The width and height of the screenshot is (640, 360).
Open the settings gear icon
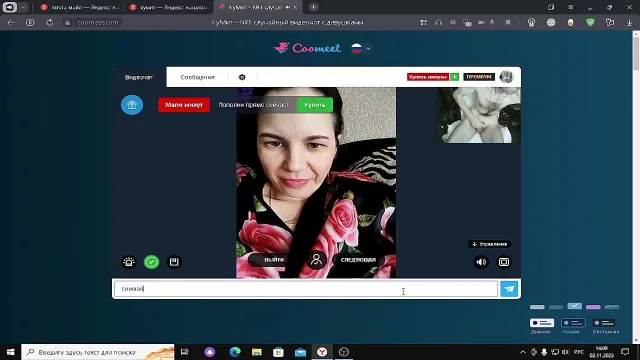click(x=242, y=77)
